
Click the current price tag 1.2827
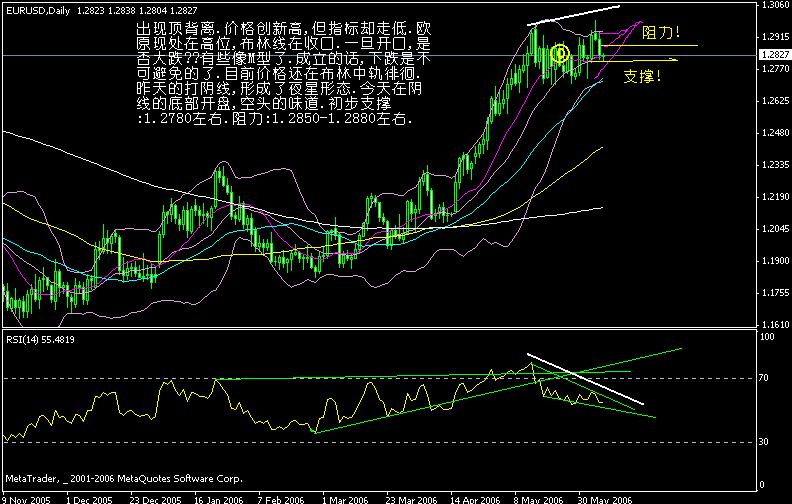coord(775,55)
